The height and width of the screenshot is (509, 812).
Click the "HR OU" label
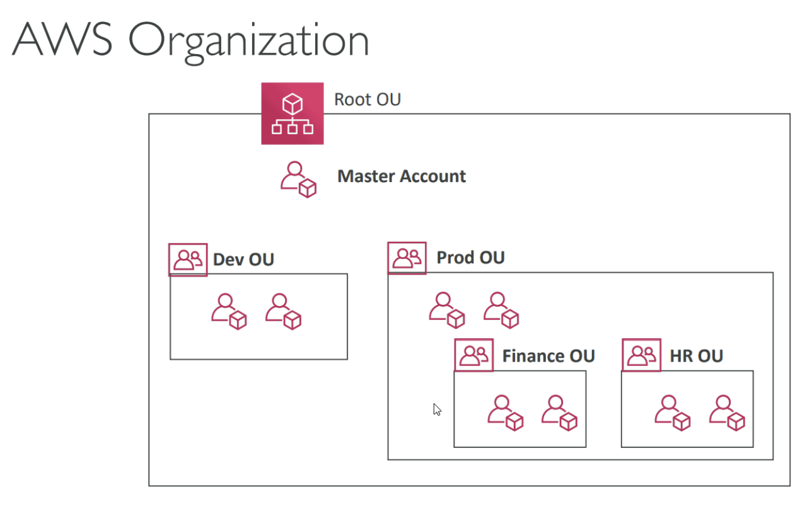697,356
